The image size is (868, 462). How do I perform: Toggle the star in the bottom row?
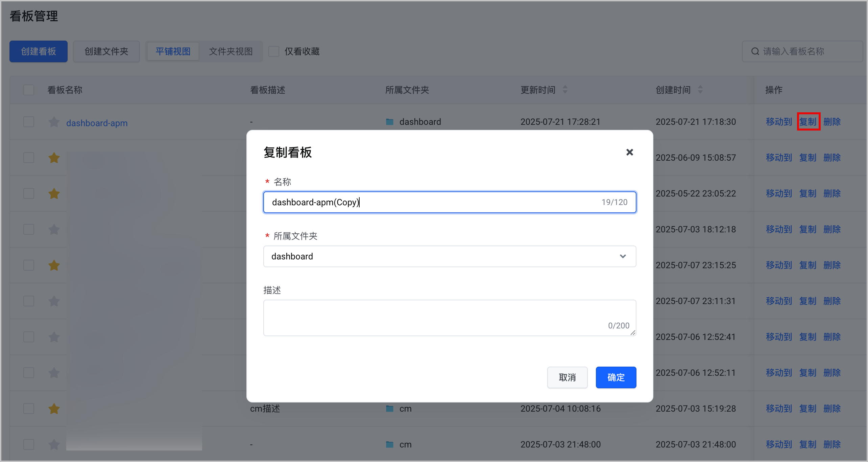click(54, 444)
